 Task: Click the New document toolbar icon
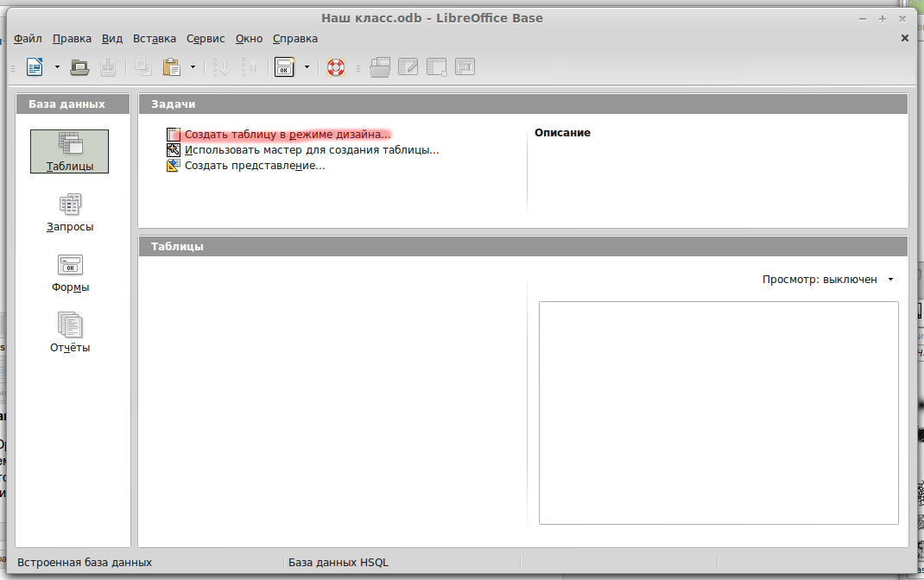pos(35,67)
